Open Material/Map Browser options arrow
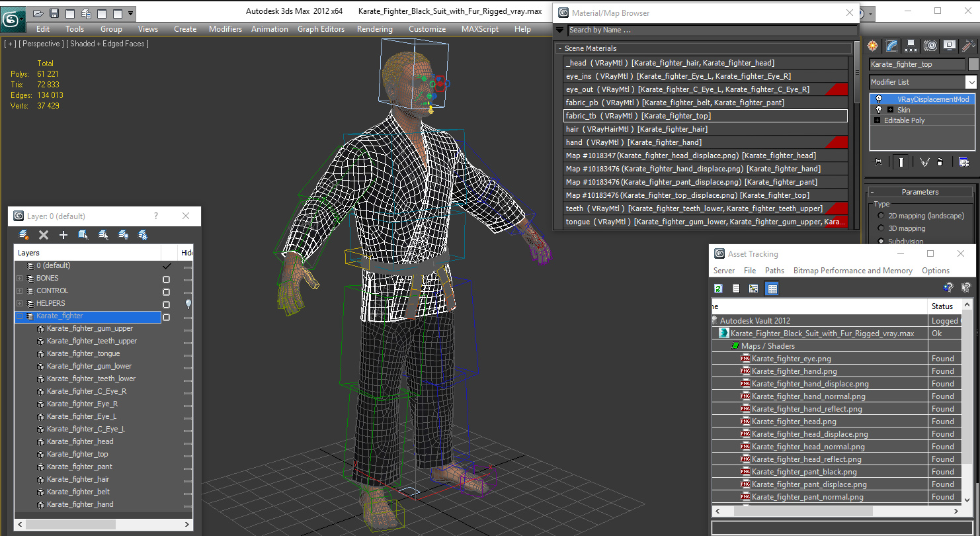Screen dimensions: 980x536 [559, 30]
